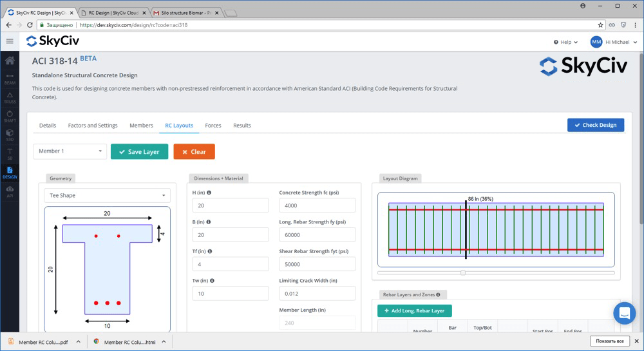Expand options for Member RC Colu...pdf download
The image size is (644, 351).
tap(79, 341)
